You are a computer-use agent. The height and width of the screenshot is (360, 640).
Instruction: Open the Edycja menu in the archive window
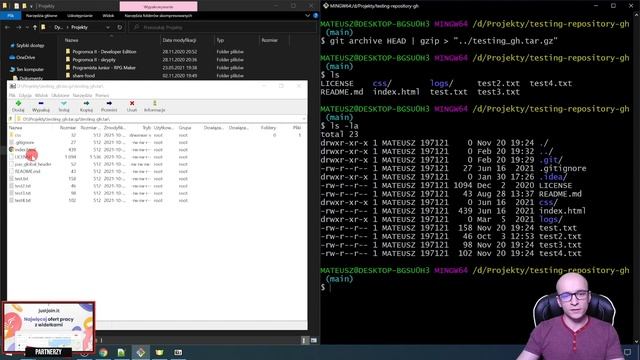(25, 95)
